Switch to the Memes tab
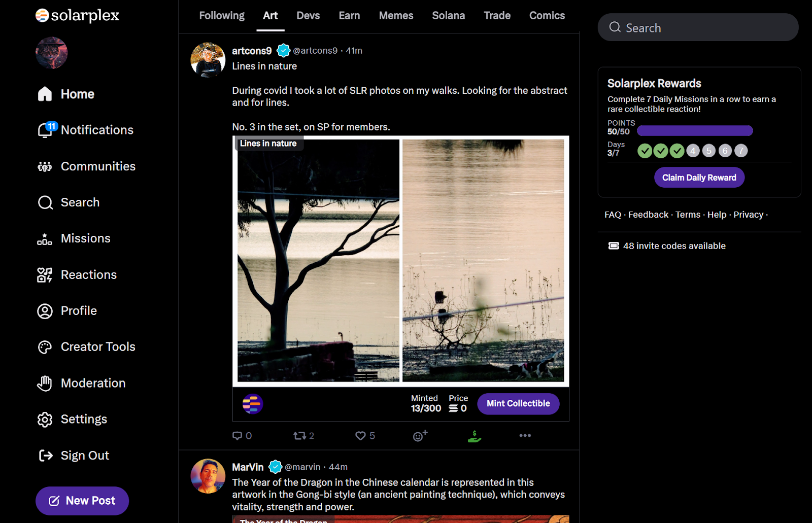This screenshot has width=812, height=523. point(396,15)
